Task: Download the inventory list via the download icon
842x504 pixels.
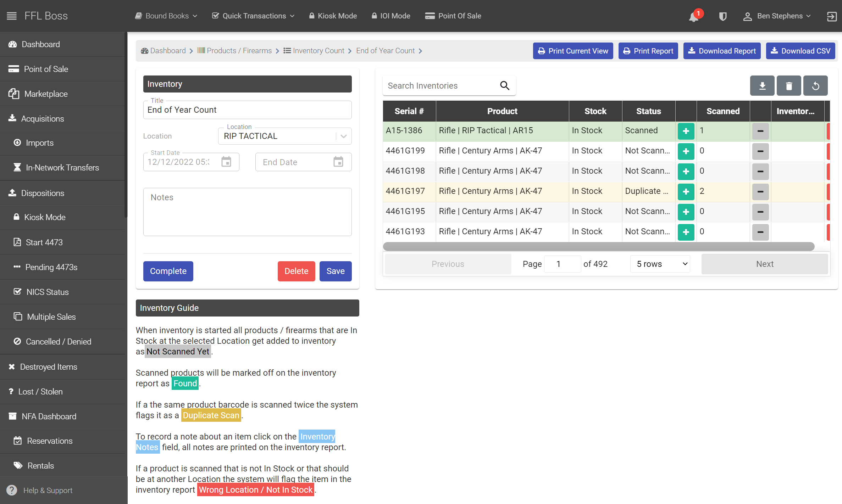Action: coord(762,85)
